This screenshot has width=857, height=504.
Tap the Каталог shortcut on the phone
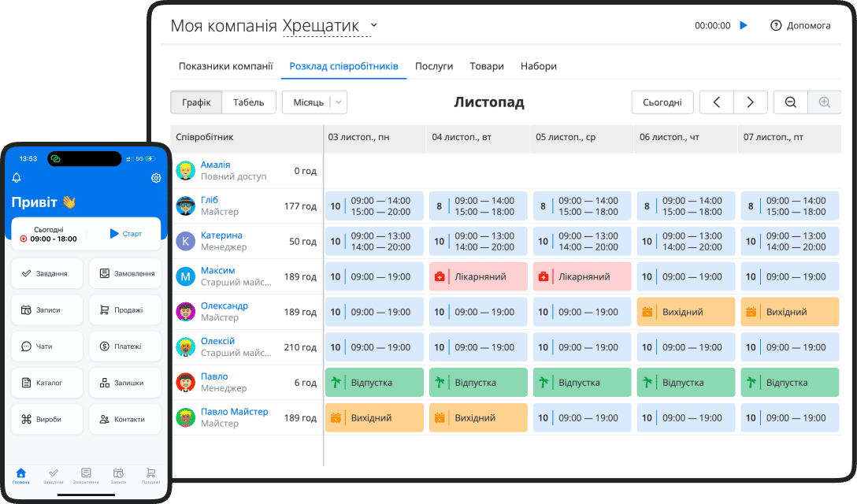[46, 383]
